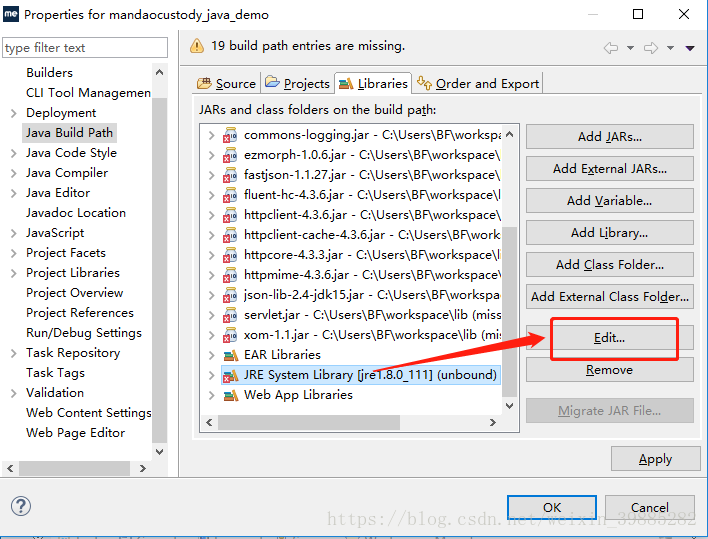Expand the Java Editor node
Image resolution: width=708 pixels, height=539 pixels.
point(14,193)
